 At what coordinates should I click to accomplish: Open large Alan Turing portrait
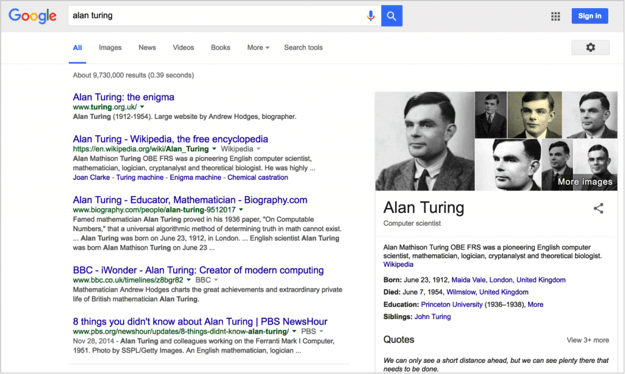[x=425, y=141]
